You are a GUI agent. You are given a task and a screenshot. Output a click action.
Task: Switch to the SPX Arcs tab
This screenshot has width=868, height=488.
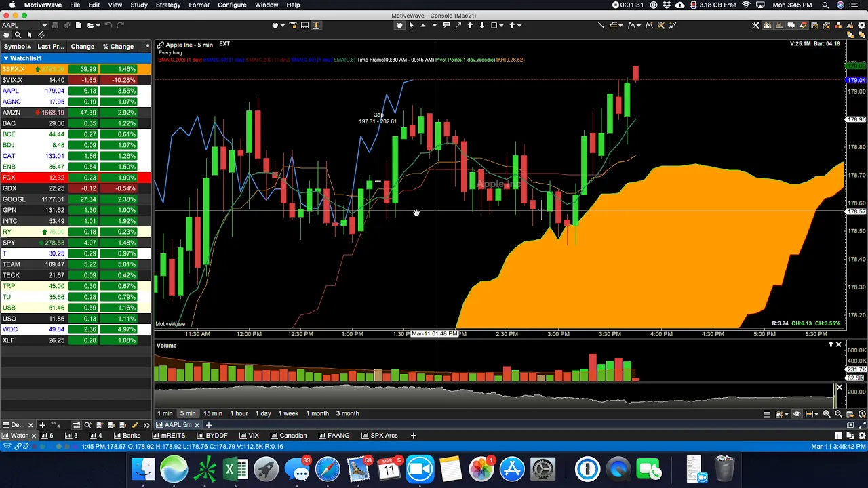coord(379,436)
